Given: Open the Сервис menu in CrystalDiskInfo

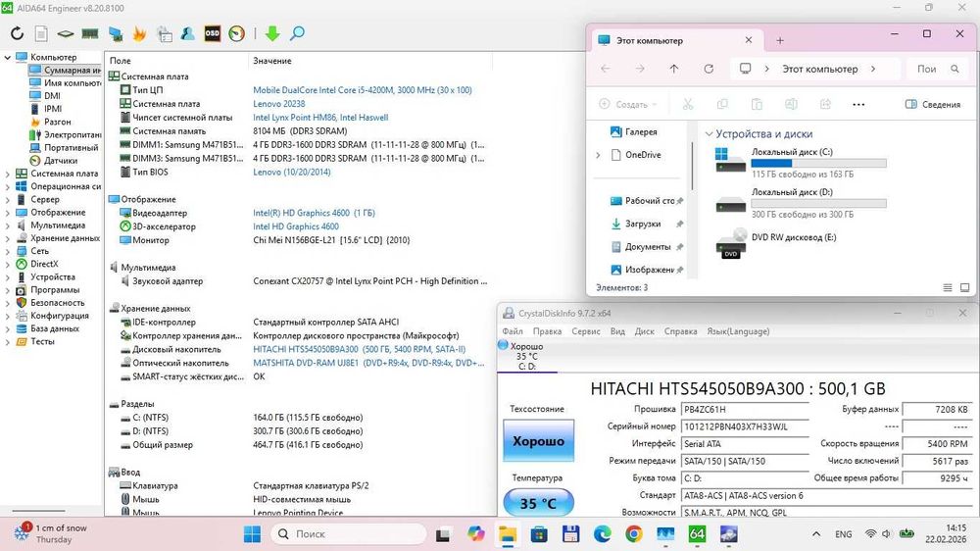Looking at the screenshot, I should 586,331.
